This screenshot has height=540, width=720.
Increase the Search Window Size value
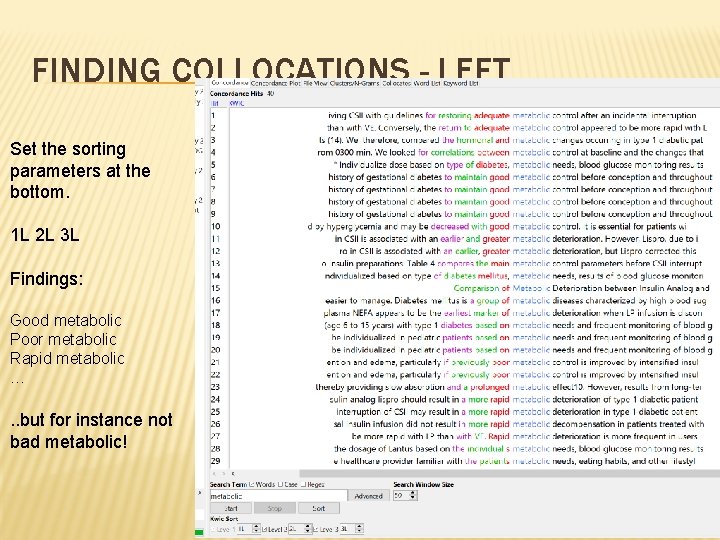pyautogui.click(x=413, y=493)
